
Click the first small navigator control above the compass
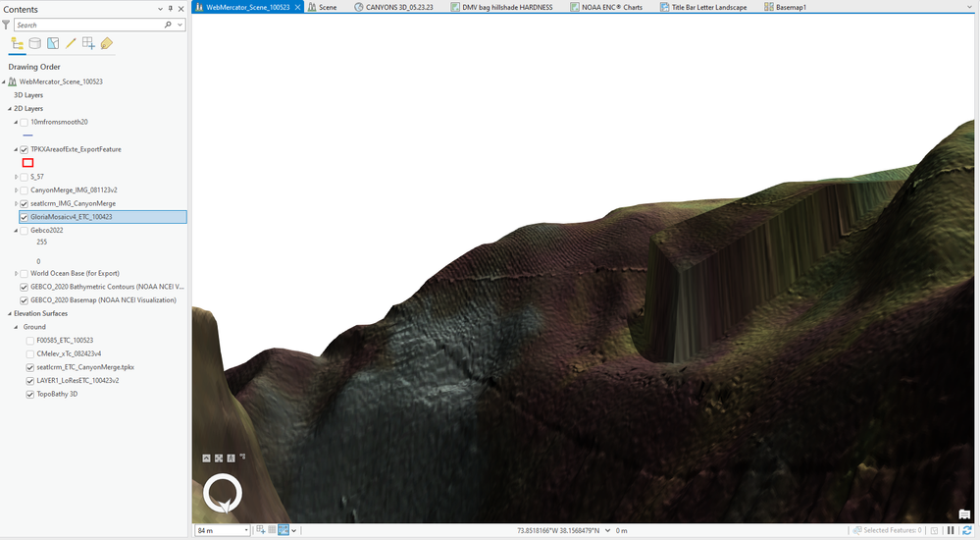click(x=206, y=459)
